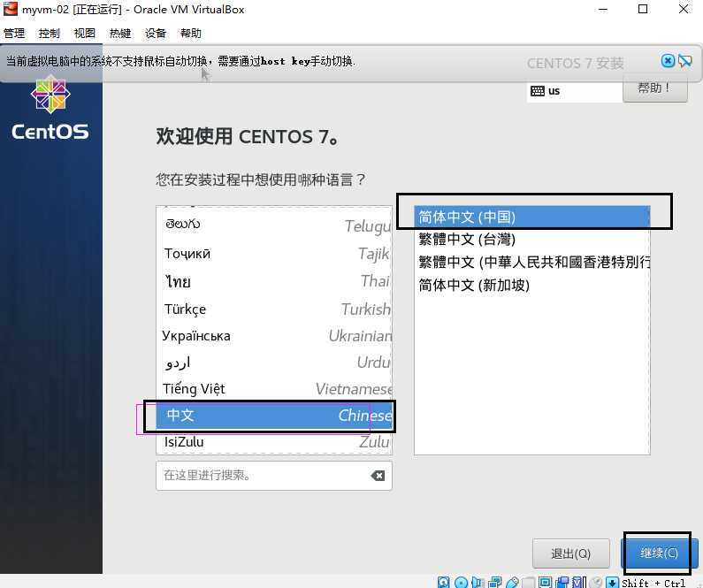Viewport: 703px width, 588px height.
Task: Close the VirtualBox window
Action: pyautogui.click(x=684, y=9)
